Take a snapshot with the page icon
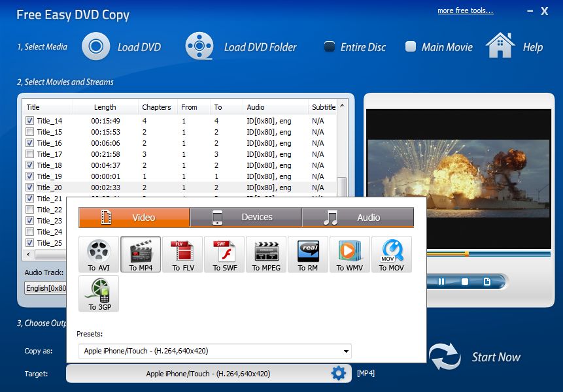Viewport: 563px width, 392px height. pyautogui.click(x=487, y=282)
